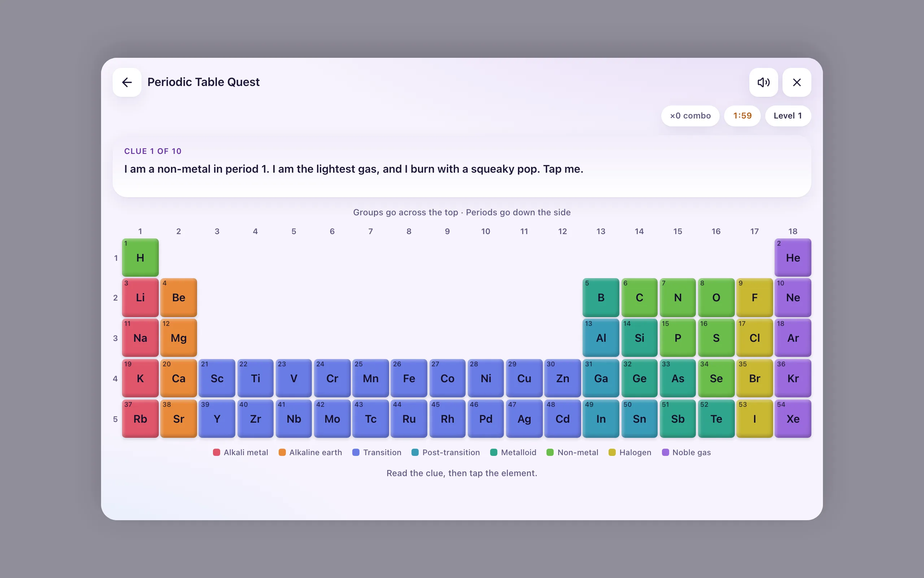Click the Noble gas legend swatch
The width and height of the screenshot is (924, 578).
(x=665, y=452)
